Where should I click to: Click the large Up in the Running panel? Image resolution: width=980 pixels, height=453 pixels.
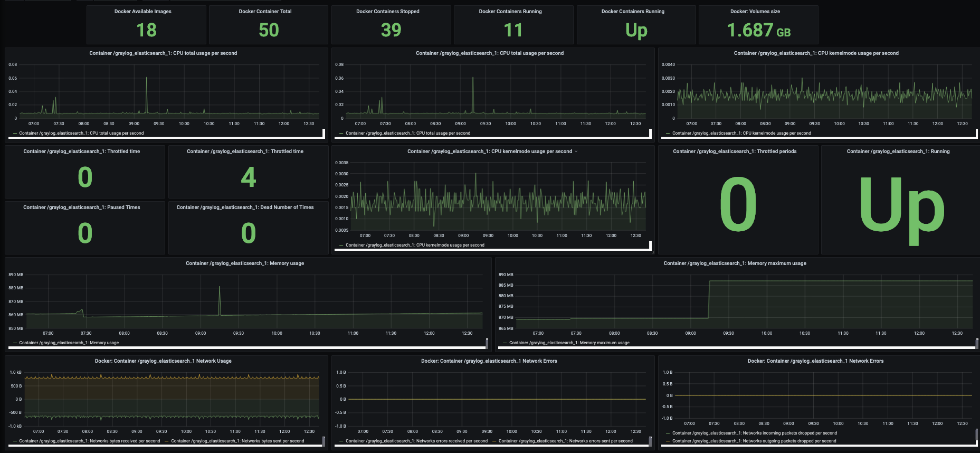pos(901,211)
